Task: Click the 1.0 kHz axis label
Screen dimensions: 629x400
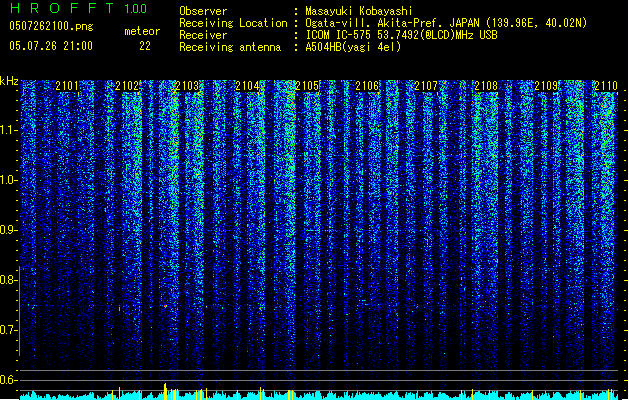Action: pos(9,180)
